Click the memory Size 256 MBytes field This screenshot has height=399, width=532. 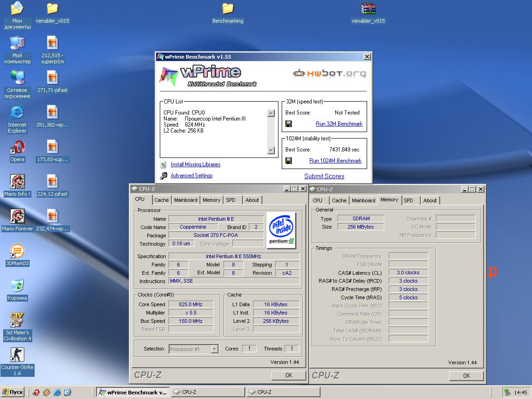361,227
